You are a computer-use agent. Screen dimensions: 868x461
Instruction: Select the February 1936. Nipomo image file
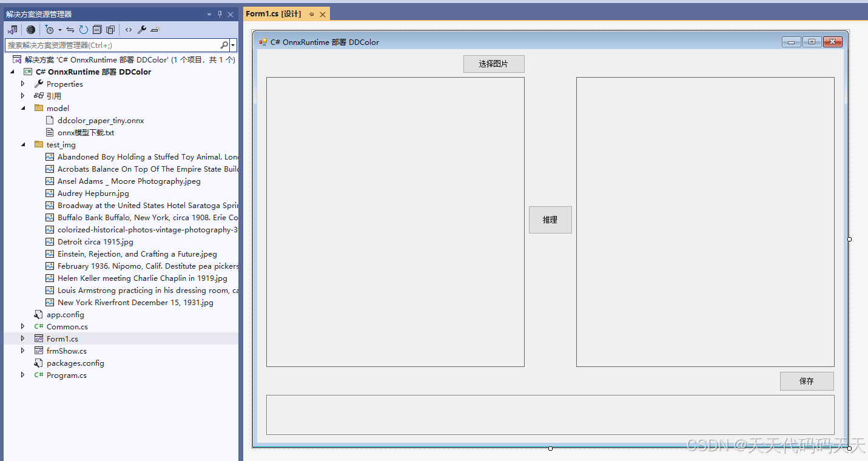coord(148,266)
